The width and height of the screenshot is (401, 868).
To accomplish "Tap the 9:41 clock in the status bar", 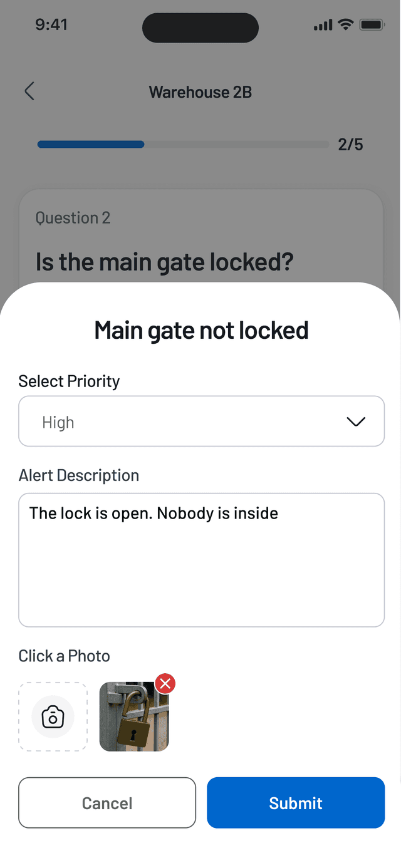I will coord(51,25).
